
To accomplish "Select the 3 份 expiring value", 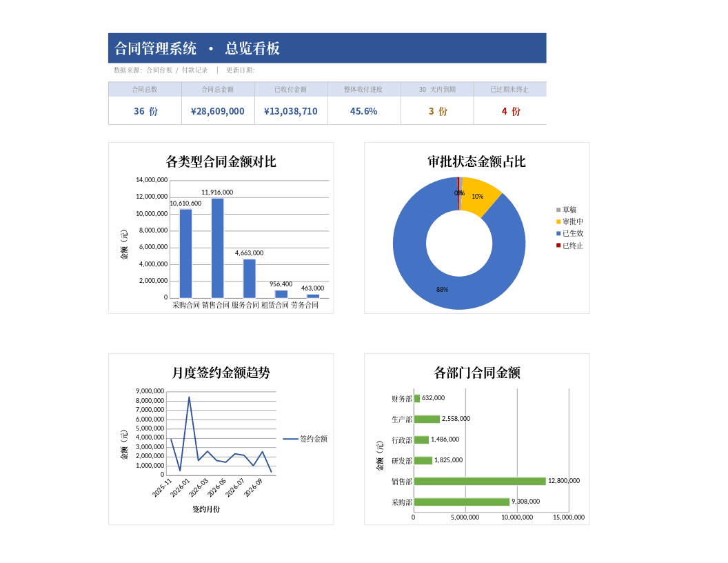I will (437, 111).
